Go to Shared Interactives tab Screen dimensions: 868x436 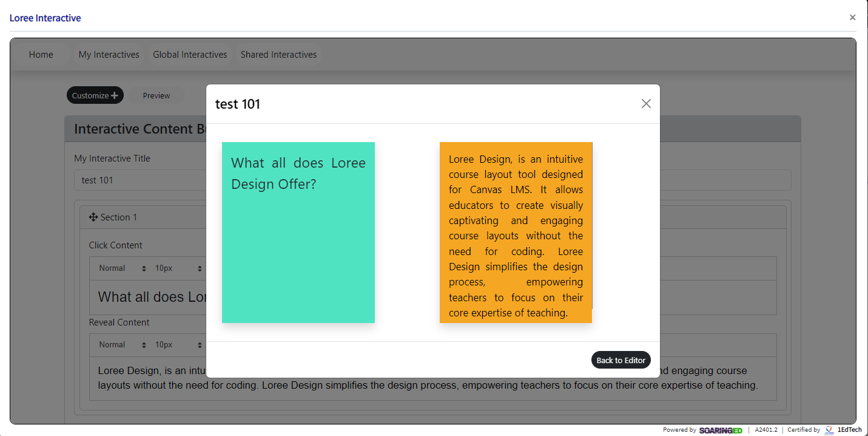pos(278,55)
